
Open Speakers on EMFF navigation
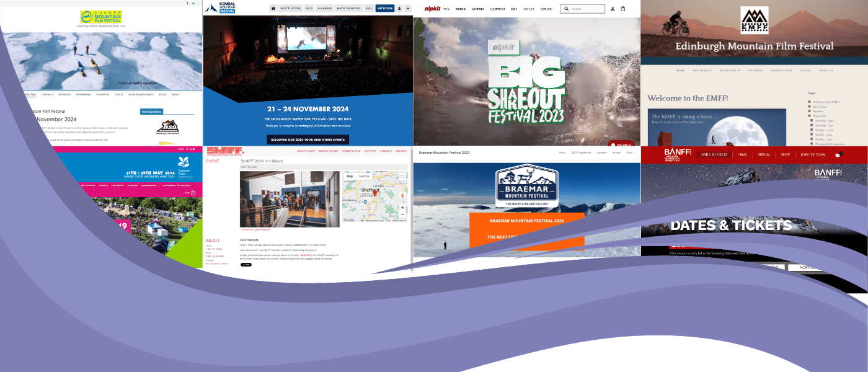pyautogui.click(x=755, y=70)
